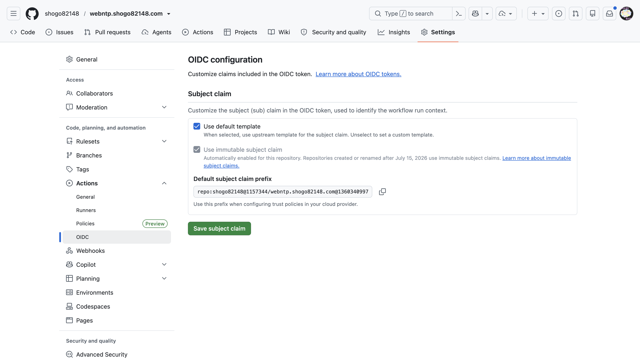
Task: Open Learn more about immutable subject claims link
Action: click(x=536, y=158)
